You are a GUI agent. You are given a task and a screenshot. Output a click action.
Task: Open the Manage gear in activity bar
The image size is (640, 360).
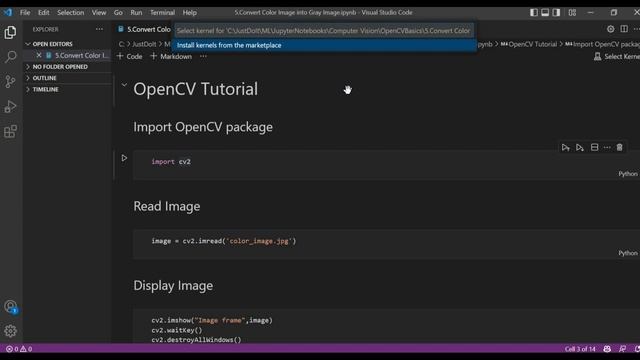click(10, 331)
